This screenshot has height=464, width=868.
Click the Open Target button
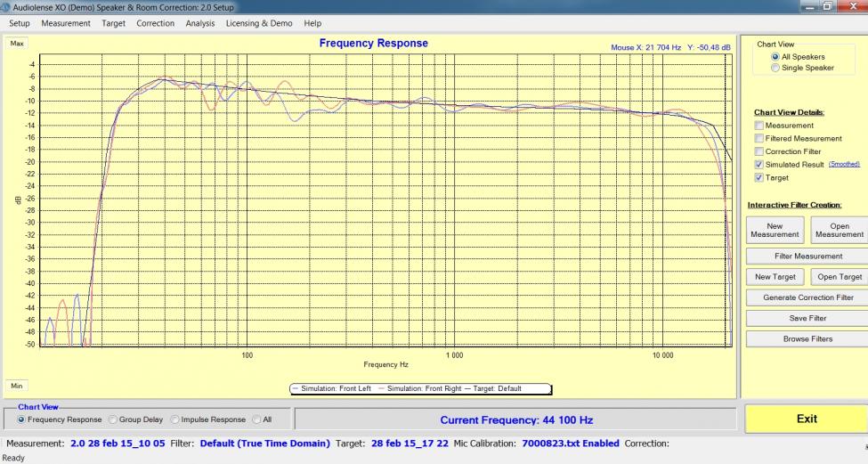[840, 276]
